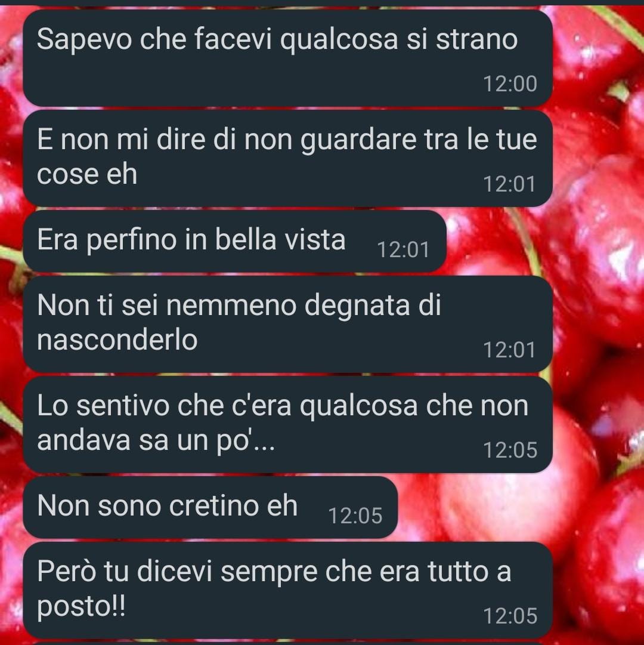Click timestamp next to 'posto!!'
The height and width of the screenshot is (645, 644).
(x=510, y=616)
